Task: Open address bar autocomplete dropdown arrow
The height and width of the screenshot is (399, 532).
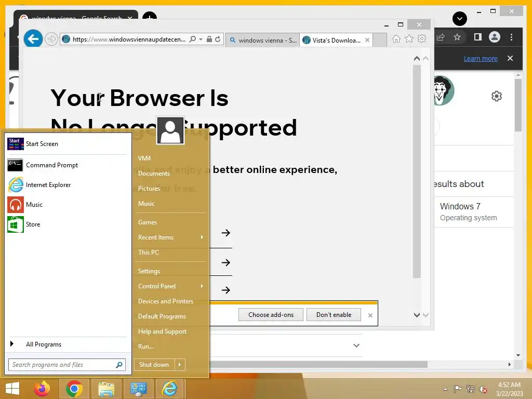Action: pos(201,39)
